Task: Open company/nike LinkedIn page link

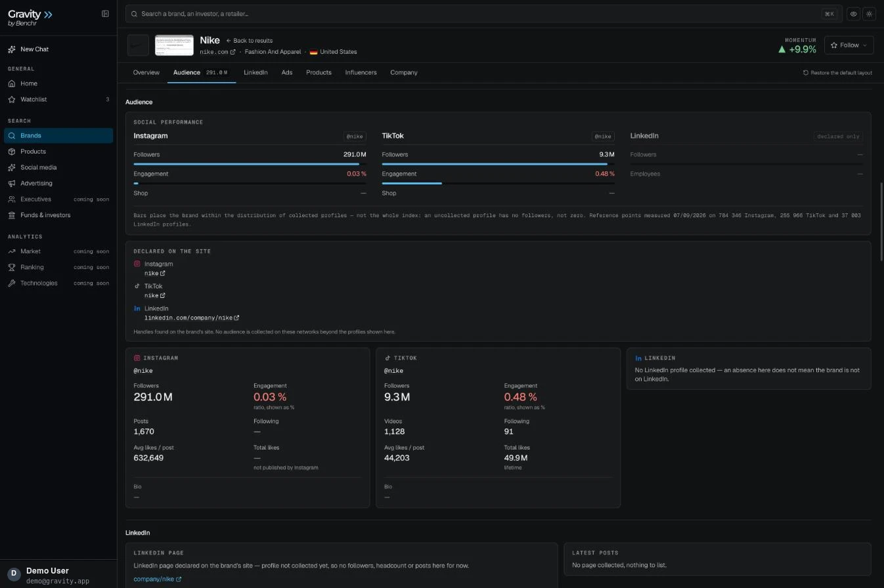Action: click(x=158, y=579)
